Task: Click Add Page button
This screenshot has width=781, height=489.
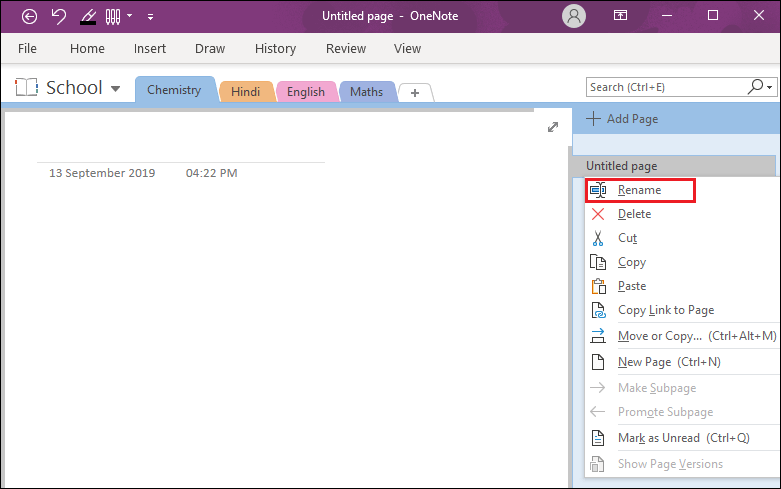Action: [622, 119]
